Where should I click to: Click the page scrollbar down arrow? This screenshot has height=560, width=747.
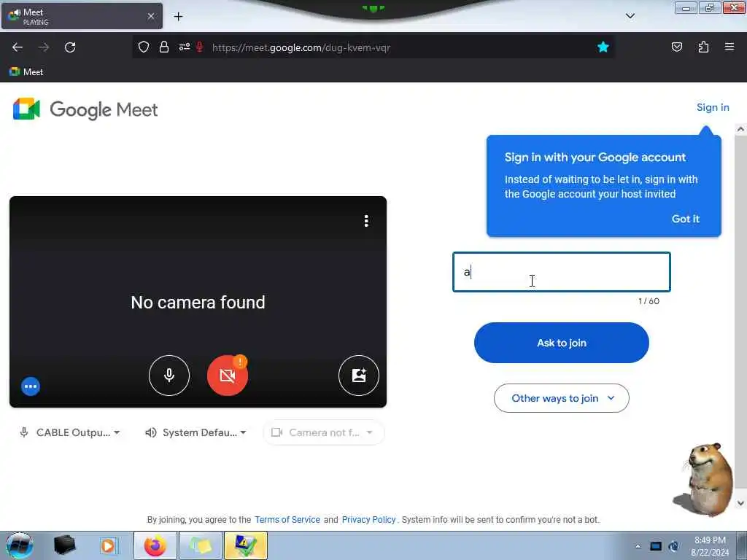(x=740, y=503)
